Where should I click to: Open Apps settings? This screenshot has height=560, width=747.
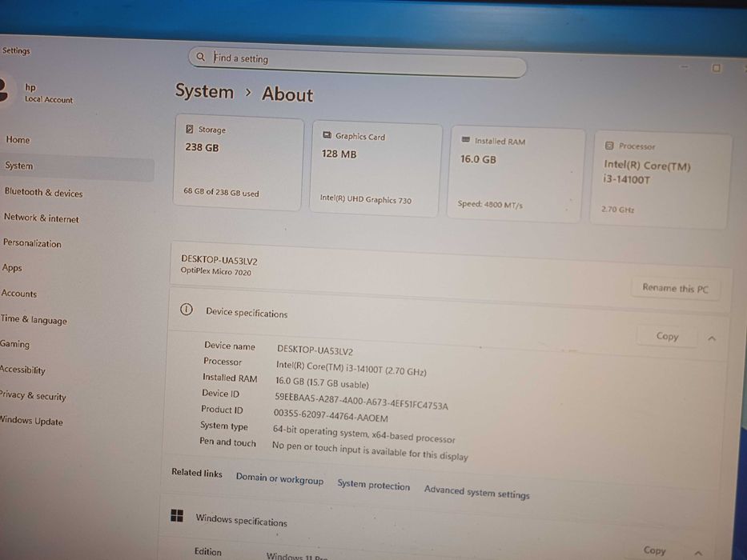tap(12, 268)
